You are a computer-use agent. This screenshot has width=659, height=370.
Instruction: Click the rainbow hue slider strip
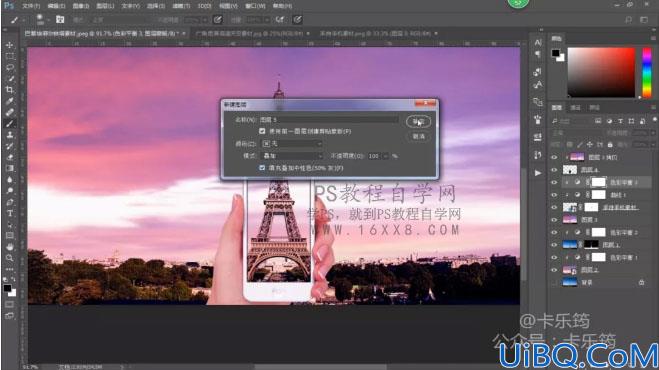(647, 72)
